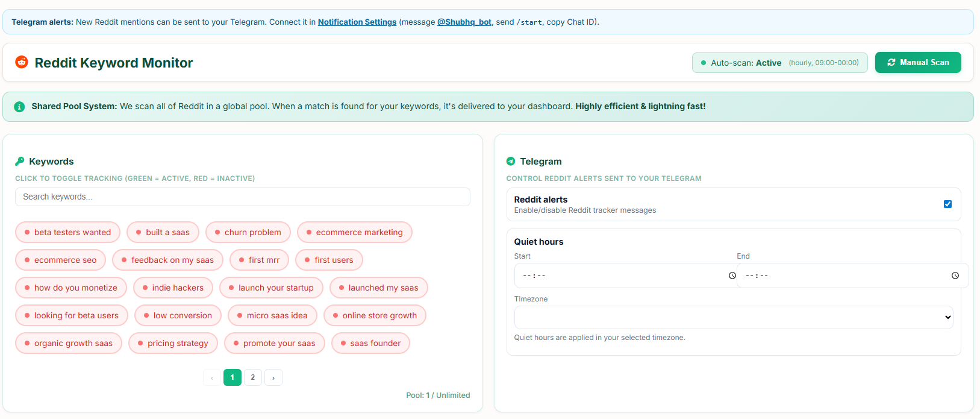Click the Shared Pool System info icon
This screenshot has width=980, height=419.
[19, 107]
